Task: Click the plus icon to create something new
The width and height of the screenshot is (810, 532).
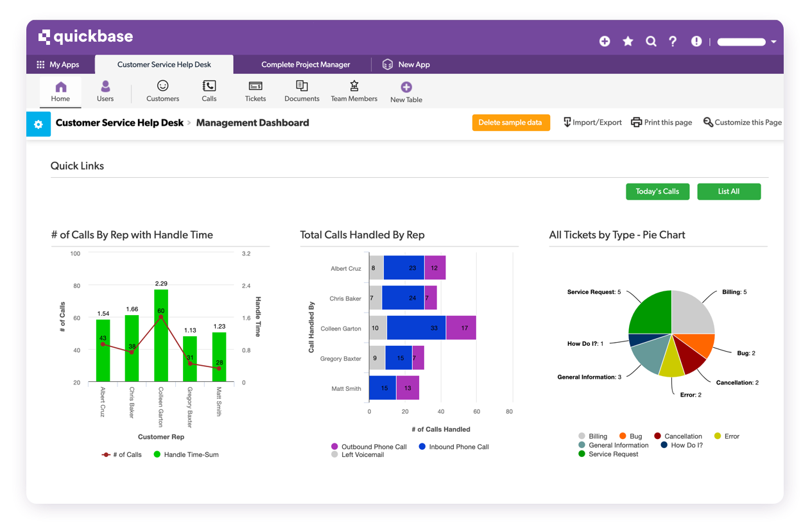Action: pos(604,41)
